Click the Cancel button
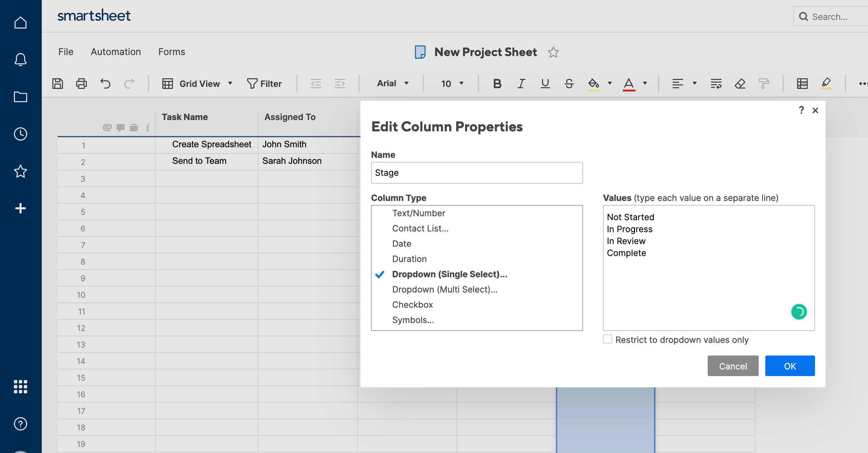Image resolution: width=868 pixels, height=453 pixels. coord(732,366)
